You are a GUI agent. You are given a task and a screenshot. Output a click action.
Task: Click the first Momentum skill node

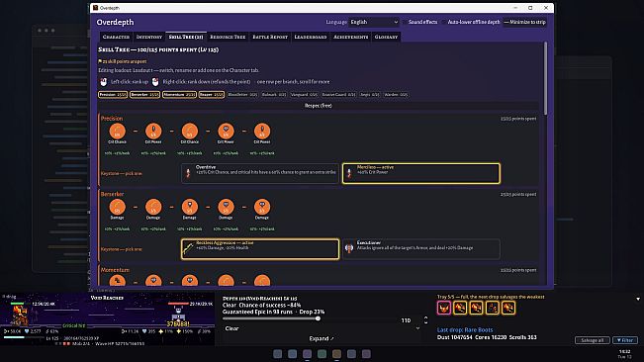pyautogui.click(x=117, y=281)
